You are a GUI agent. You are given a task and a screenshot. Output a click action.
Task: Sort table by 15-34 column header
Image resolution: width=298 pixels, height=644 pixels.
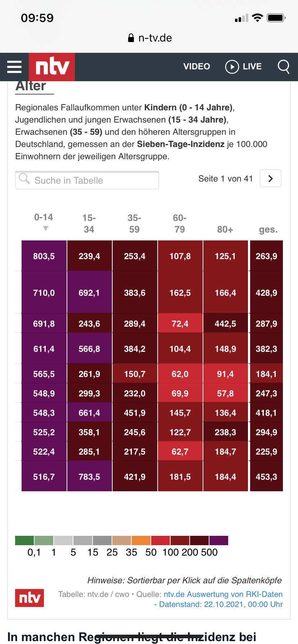click(89, 224)
